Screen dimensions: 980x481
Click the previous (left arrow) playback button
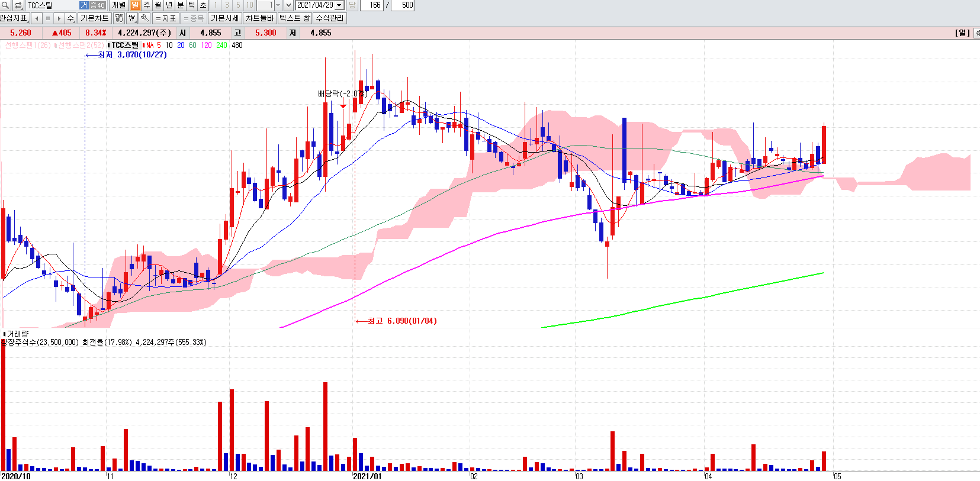tap(37, 18)
